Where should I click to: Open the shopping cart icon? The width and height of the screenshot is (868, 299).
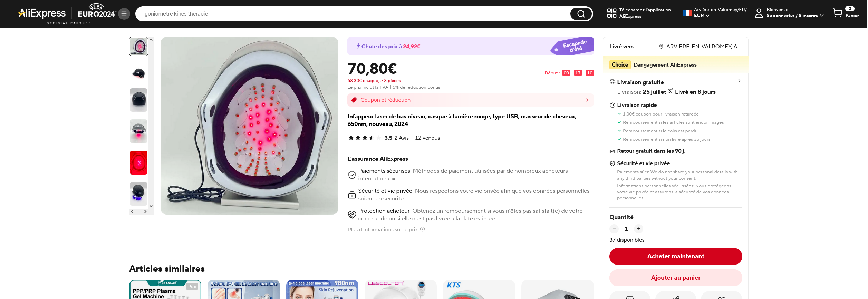837,13
